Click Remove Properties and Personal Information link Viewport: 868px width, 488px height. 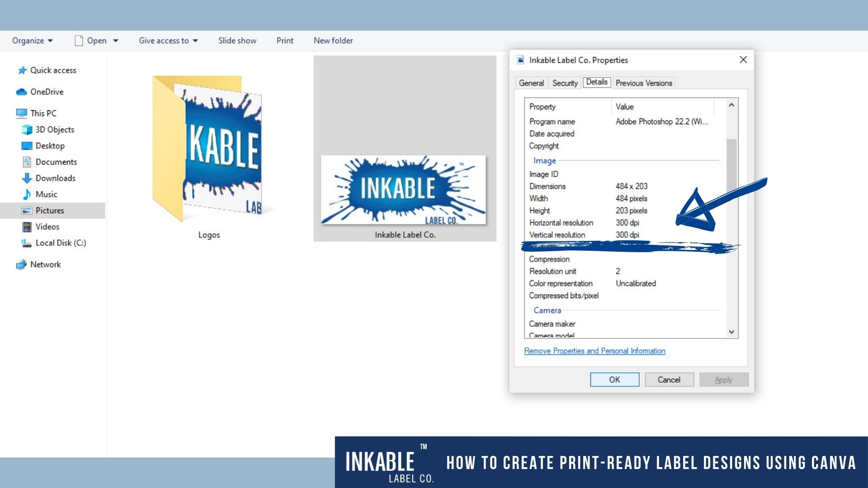[x=594, y=351]
